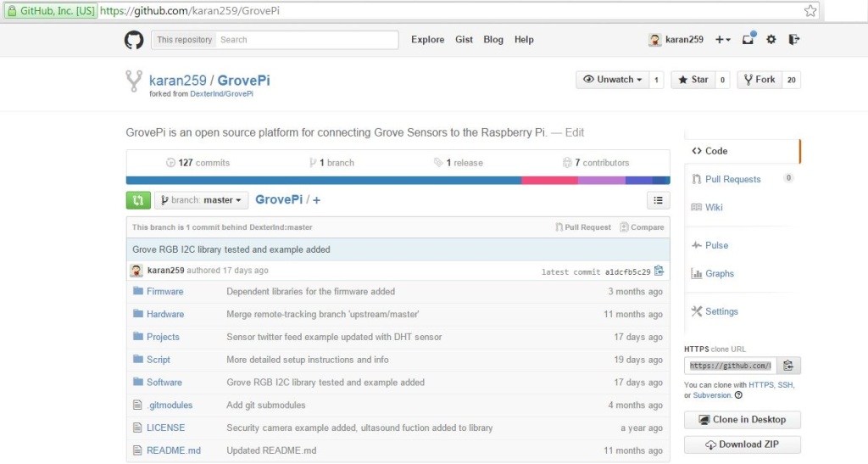Switch clone URL to Subversion

(x=712, y=395)
